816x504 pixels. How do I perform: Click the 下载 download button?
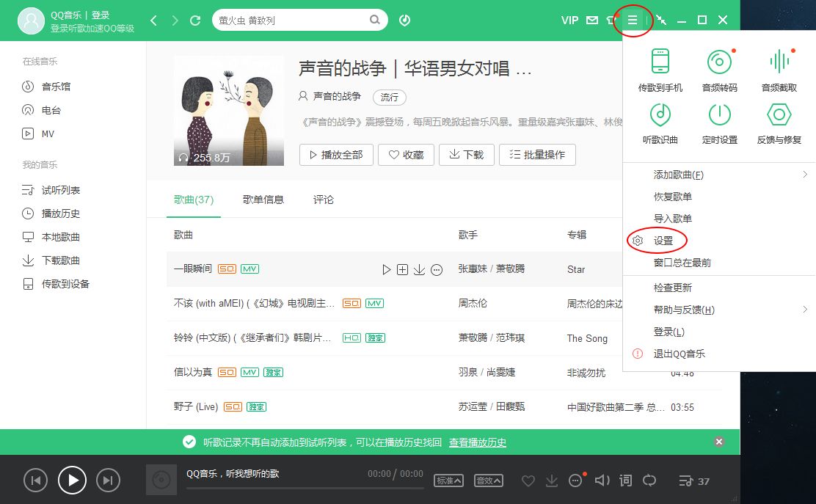click(x=466, y=155)
